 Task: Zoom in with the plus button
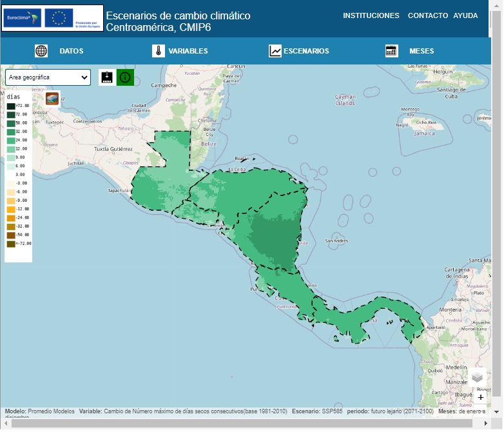click(x=481, y=397)
